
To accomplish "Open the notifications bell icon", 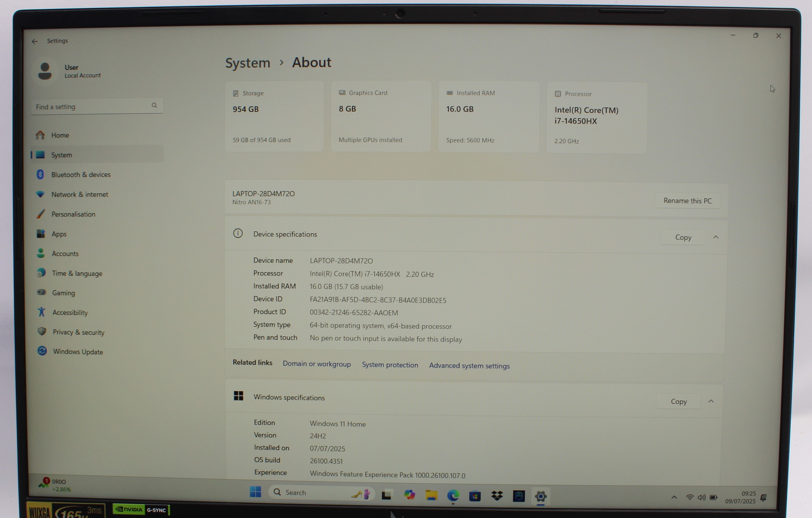I will (764, 498).
